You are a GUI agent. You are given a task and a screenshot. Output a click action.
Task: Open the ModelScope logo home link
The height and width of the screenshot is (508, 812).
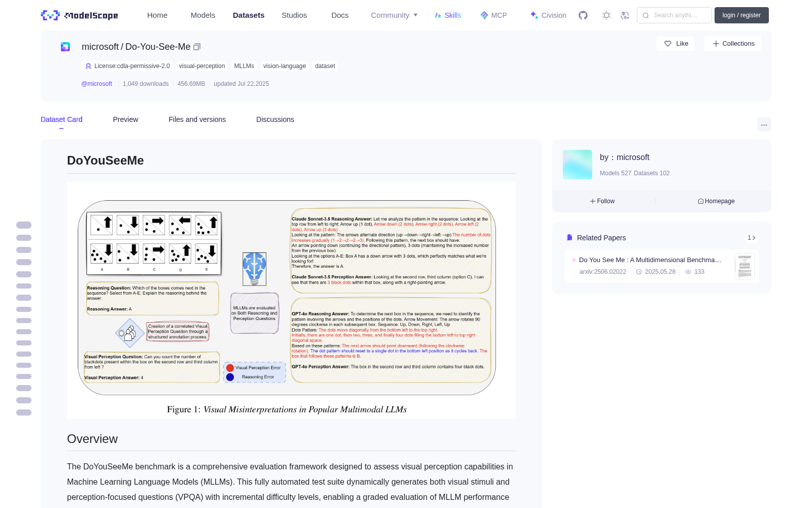[80, 15]
